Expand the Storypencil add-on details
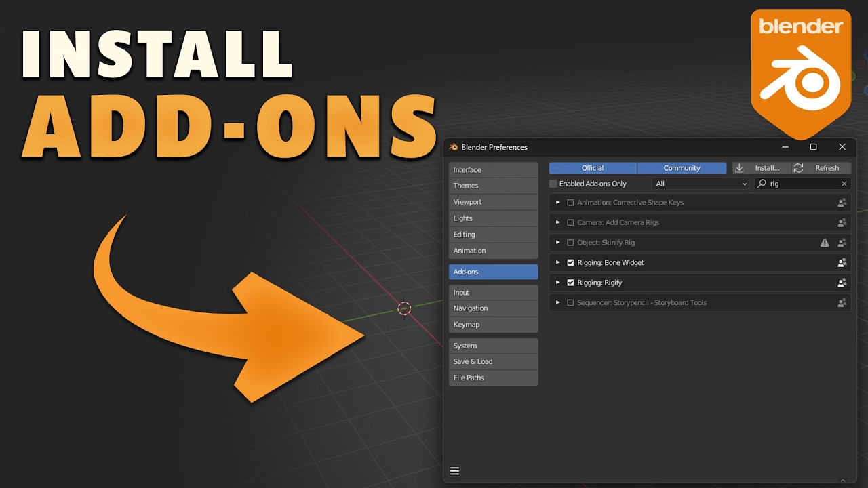The width and height of the screenshot is (868, 488). tap(558, 303)
